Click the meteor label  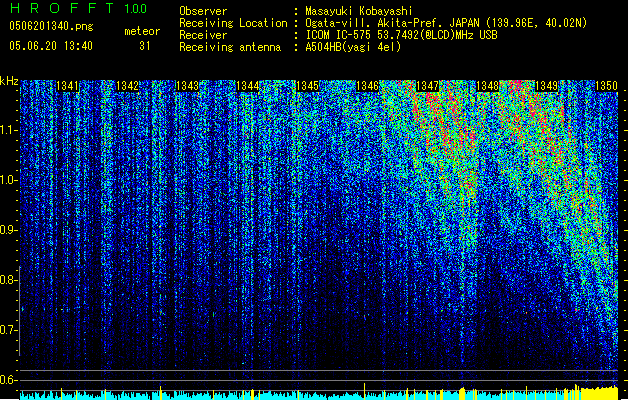tap(142, 31)
